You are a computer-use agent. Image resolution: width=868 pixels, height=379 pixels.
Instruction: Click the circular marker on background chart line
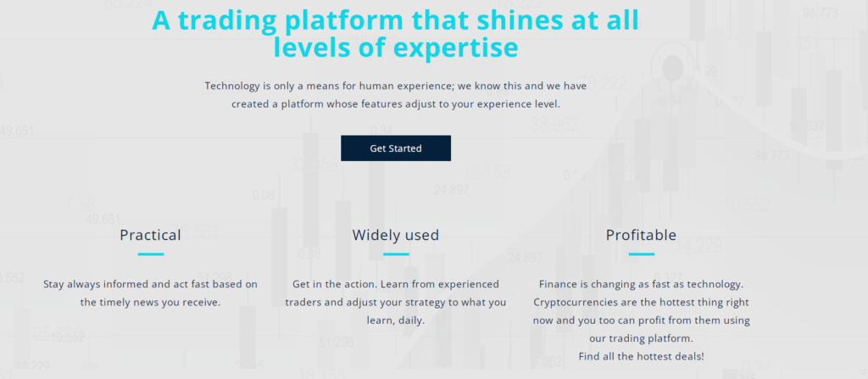[672, 67]
